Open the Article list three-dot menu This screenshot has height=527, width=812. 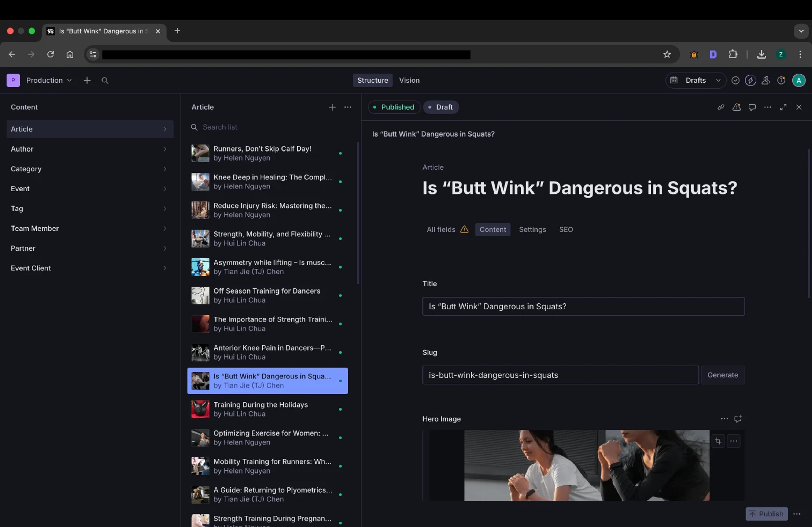click(348, 107)
